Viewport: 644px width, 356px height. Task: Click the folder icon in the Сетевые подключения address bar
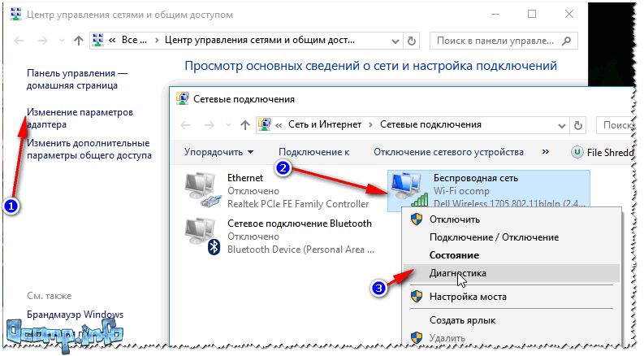click(x=265, y=124)
